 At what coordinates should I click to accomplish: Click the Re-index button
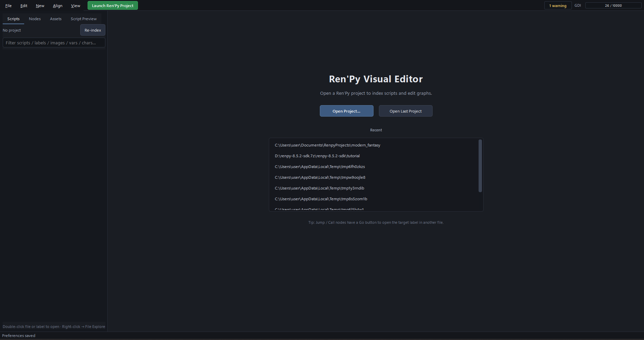(x=93, y=30)
